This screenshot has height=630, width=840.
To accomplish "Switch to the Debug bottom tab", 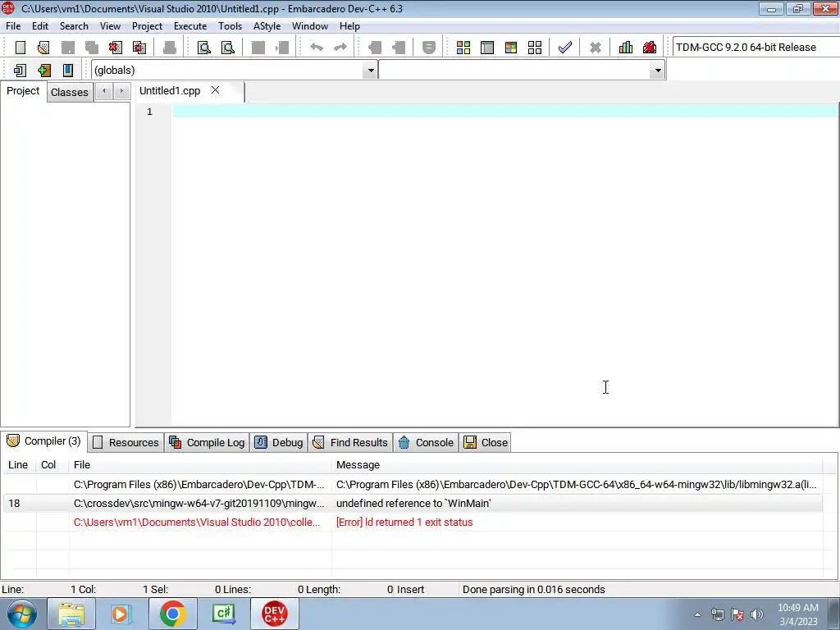I will tap(279, 442).
